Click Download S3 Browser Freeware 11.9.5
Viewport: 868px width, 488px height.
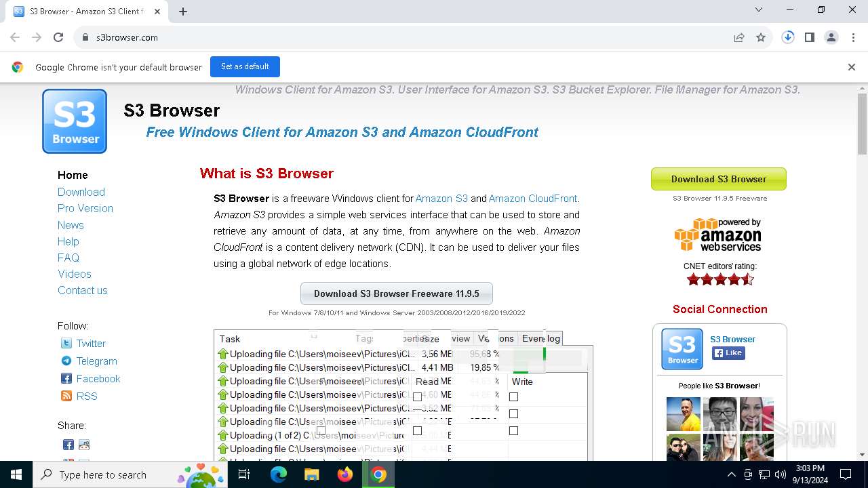[397, 293]
